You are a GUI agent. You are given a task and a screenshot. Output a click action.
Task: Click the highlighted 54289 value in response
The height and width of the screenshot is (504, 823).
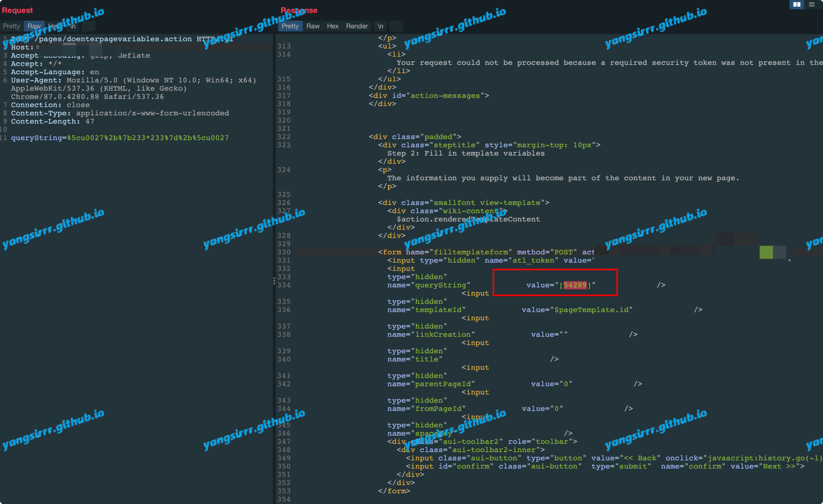pos(575,285)
